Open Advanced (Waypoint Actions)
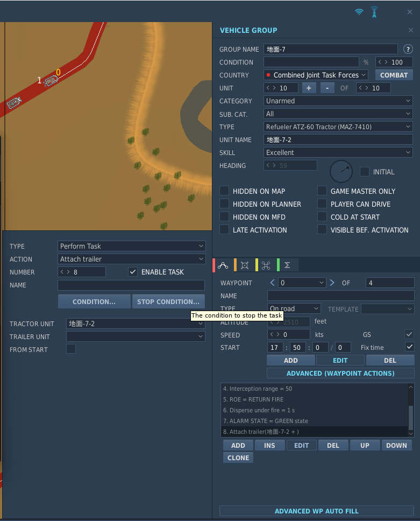420x521 pixels. coord(340,373)
